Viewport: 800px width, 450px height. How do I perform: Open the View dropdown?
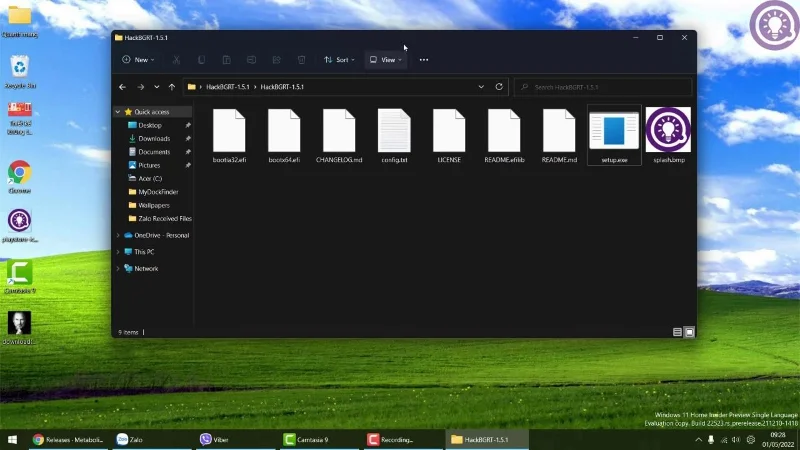point(386,60)
